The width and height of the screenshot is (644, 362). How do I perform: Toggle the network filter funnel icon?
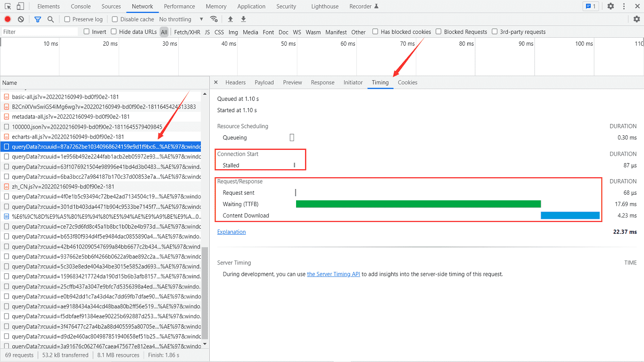pyautogui.click(x=38, y=19)
